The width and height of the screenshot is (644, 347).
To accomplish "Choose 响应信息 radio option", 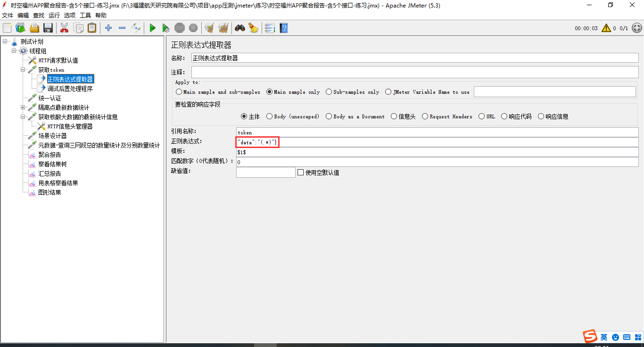I will 541,116.
